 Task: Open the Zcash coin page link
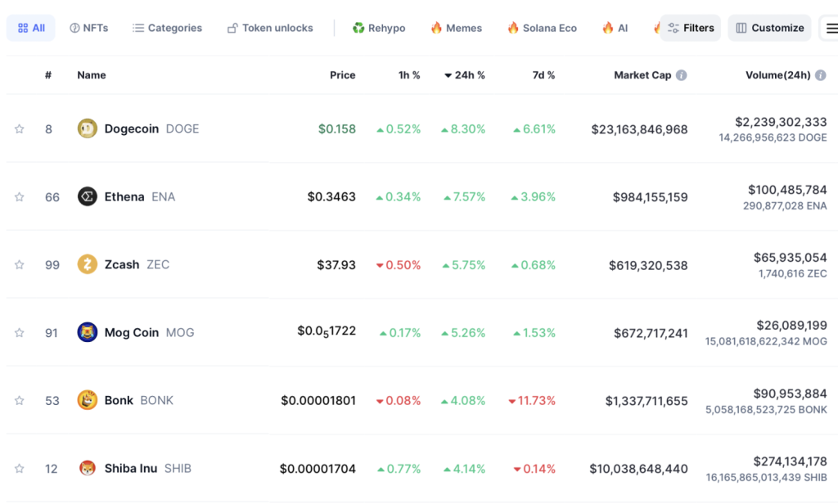click(x=137, y=264)
